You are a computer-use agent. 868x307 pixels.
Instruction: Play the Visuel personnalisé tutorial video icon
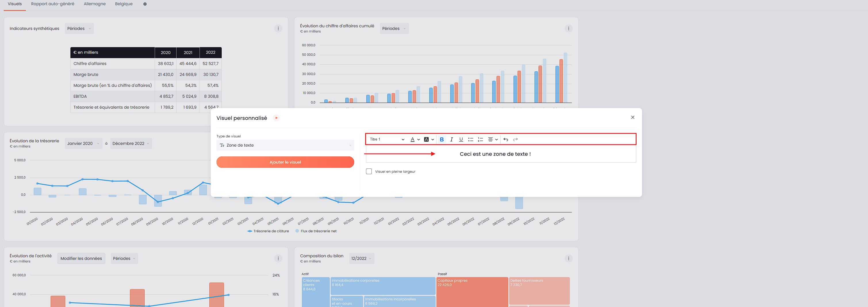click(x=276, y=118)
